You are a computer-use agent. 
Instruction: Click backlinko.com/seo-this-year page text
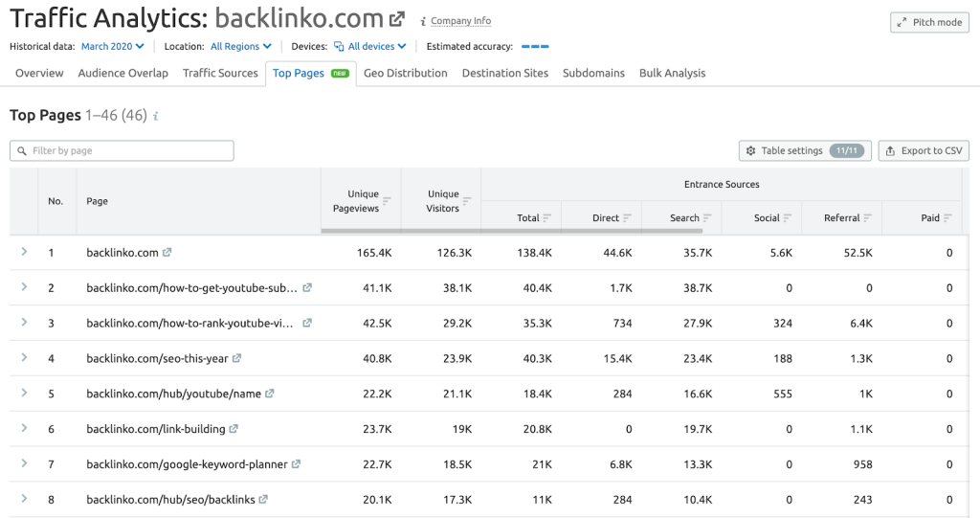click(x=157, y=358)
